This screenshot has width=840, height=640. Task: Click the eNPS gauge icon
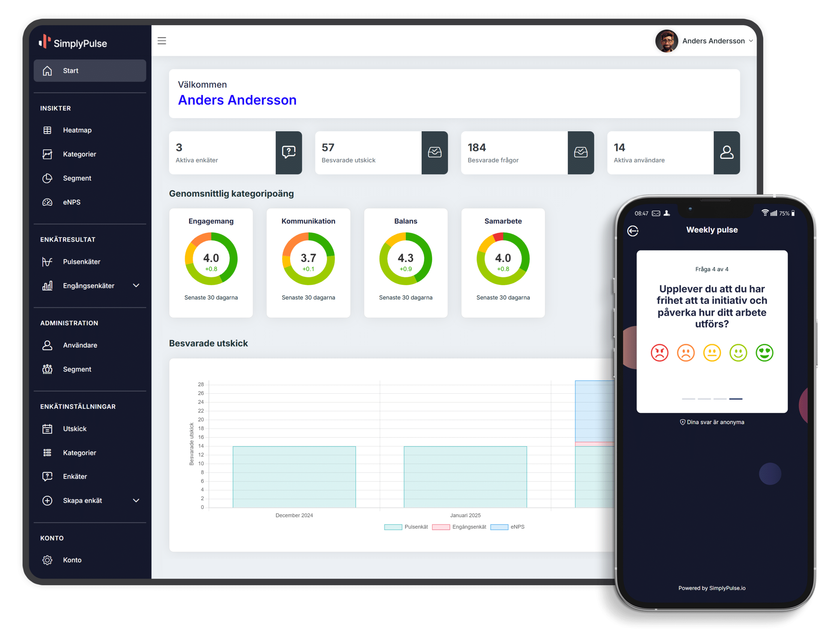[x=47, y=202]
